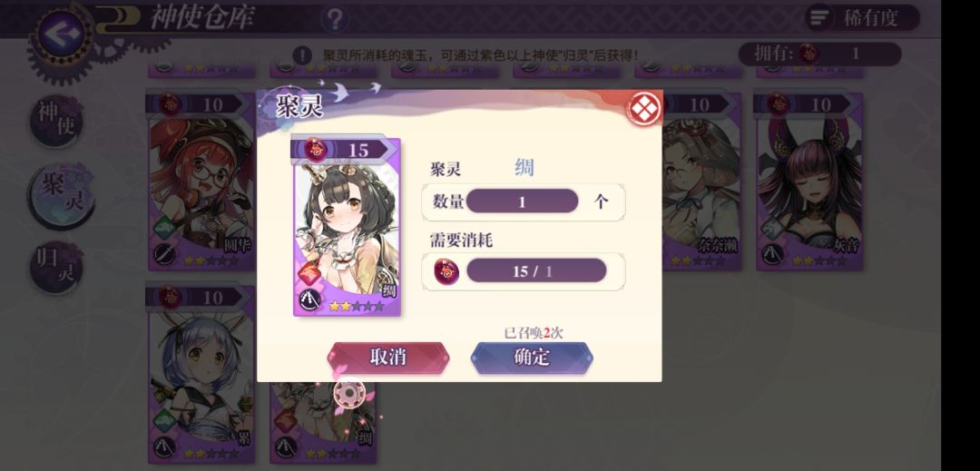Confirm with the 确定 button

(x=532, y=358)
